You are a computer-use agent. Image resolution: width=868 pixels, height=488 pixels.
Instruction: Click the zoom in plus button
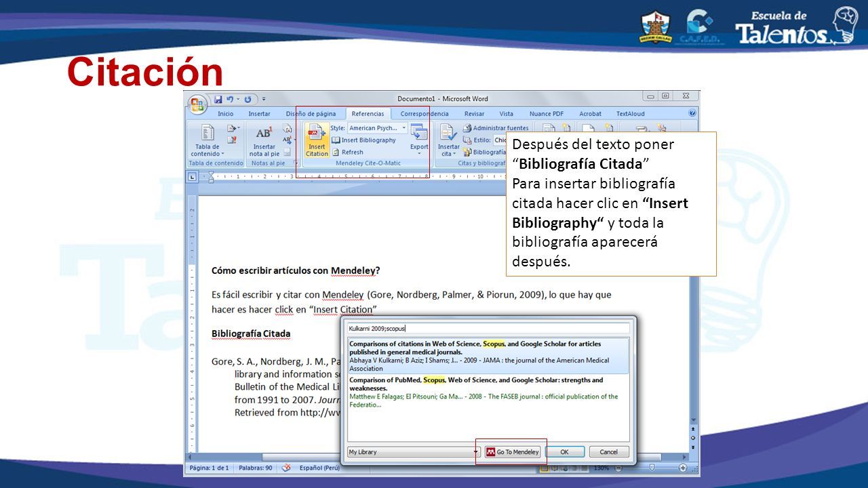click(683, 468)
